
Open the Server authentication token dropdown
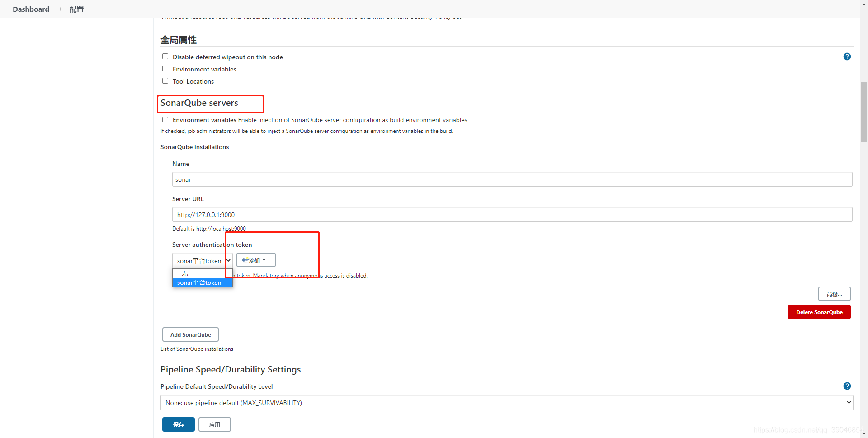(x=202, y=260)
